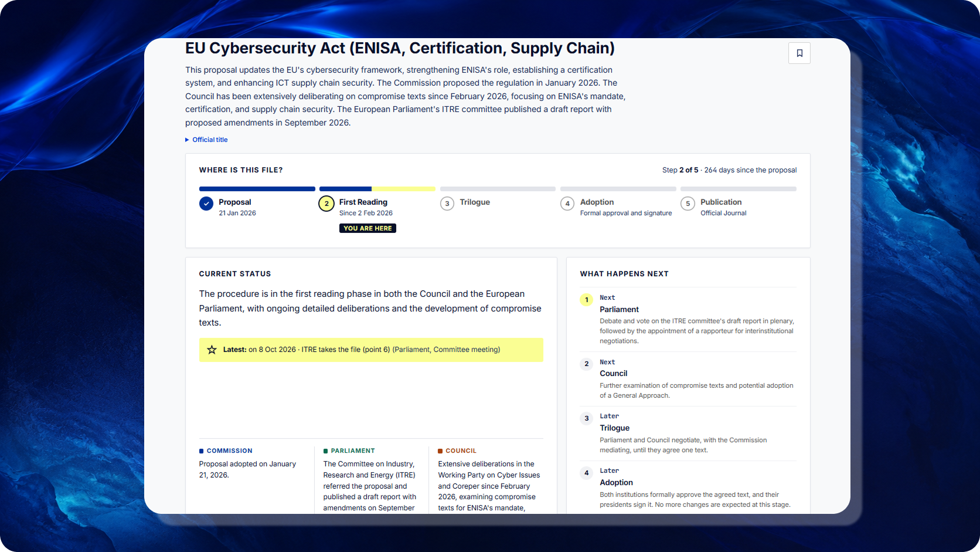Select the Trilogue step number 3
This screenshot has height=552, width=980.
pyautogui.click(x=447, y=204)
